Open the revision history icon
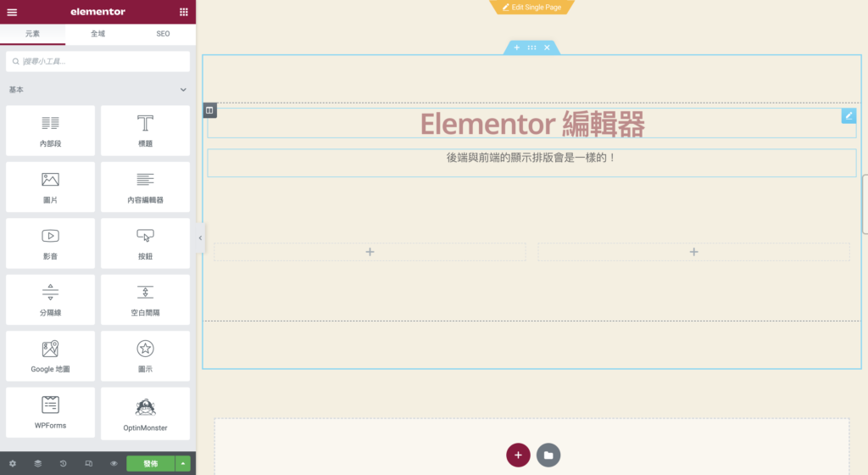868x475 pixels. (x=63, y=463)
